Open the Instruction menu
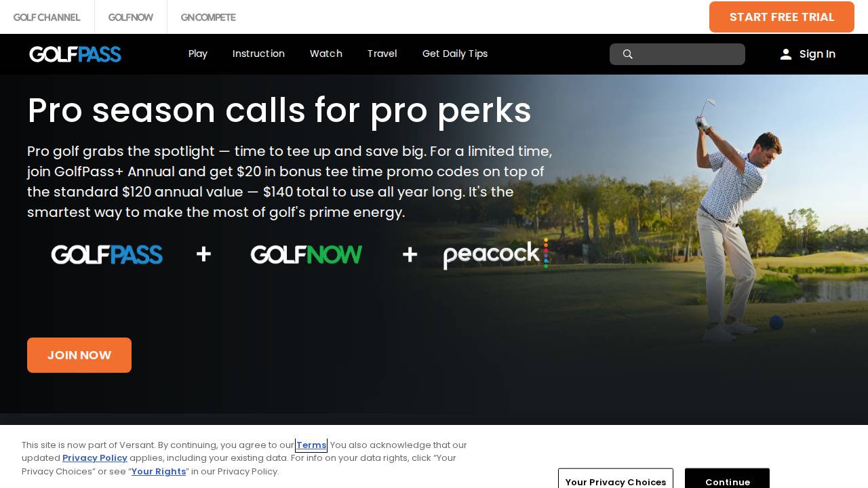This screenshot has width=868, height=488. [x=258, y=54]
